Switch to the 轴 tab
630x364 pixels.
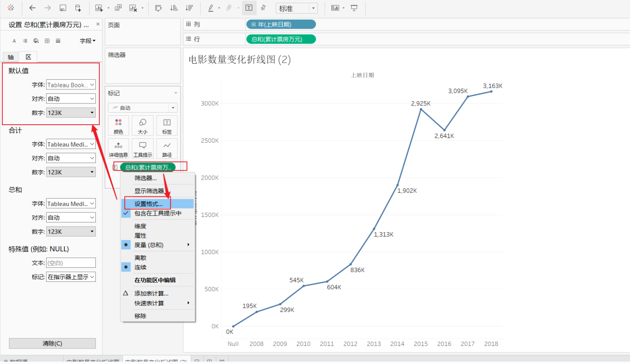(11, 57)
